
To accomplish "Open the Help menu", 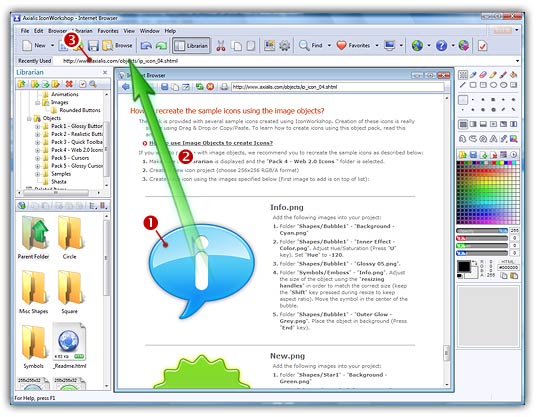I will pos(170,31).
